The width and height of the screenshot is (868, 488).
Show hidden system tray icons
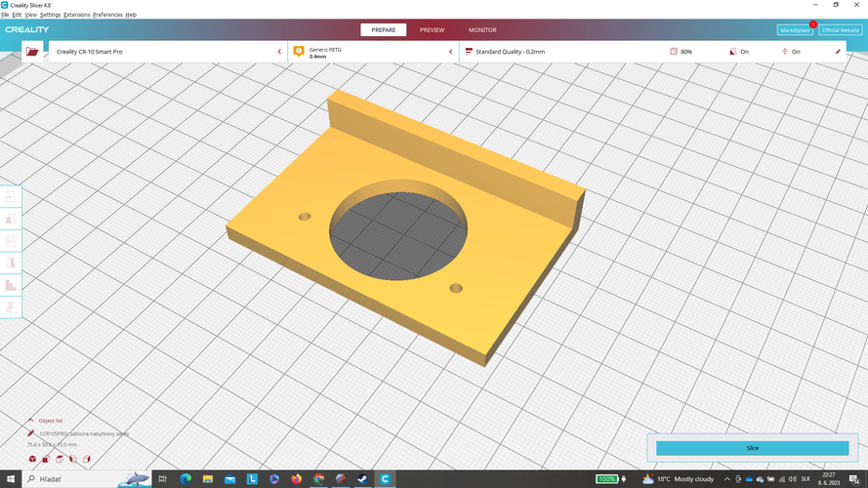[x=727, y=479]
